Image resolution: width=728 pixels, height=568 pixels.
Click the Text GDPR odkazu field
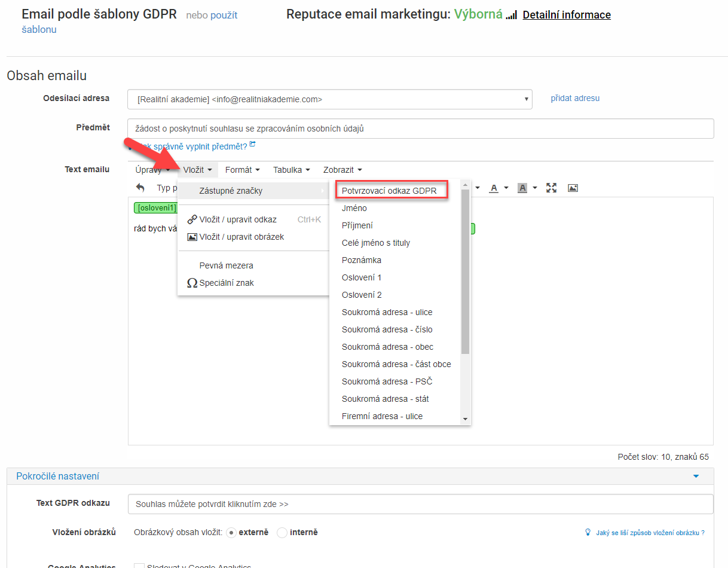point(420,504)
